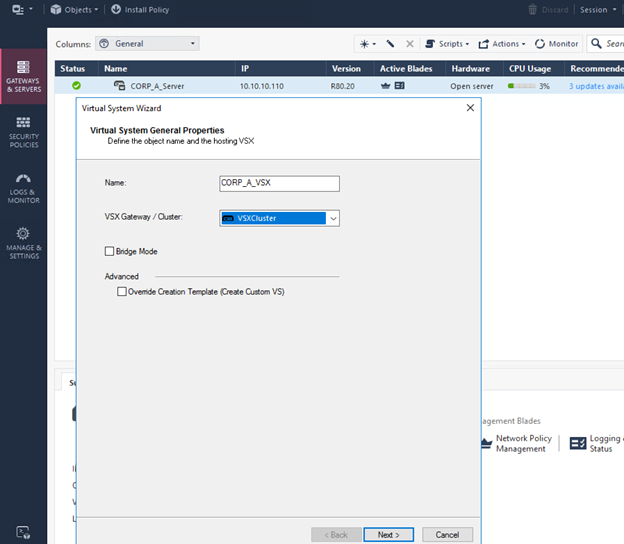The width and height of the screenshot is (624, 544).
Task: Click Install Policy button
Action: 140,10
